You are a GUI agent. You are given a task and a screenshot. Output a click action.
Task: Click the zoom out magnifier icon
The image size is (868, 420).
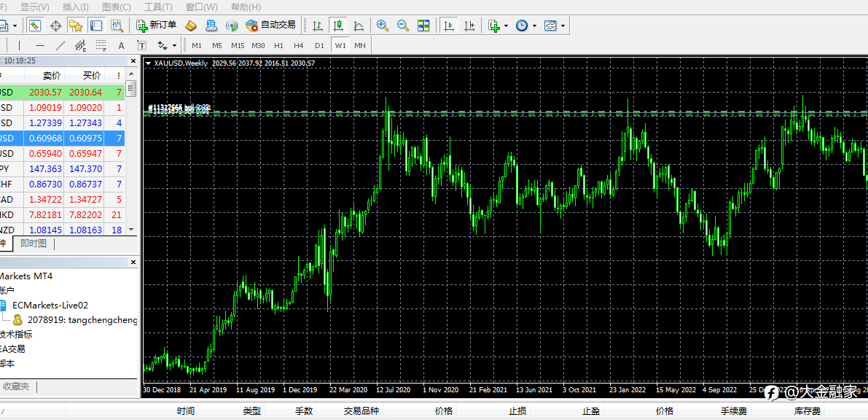click(x=403, y=26)
